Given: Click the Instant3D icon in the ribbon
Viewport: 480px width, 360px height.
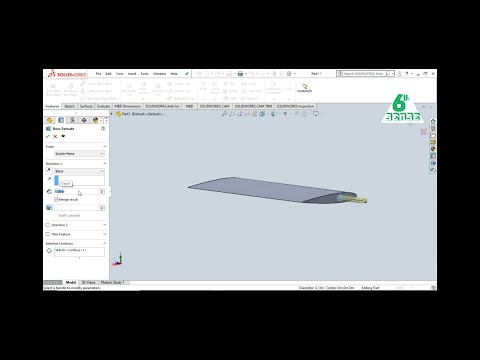Looking at the screenshot, I should [x=304, y=88].
